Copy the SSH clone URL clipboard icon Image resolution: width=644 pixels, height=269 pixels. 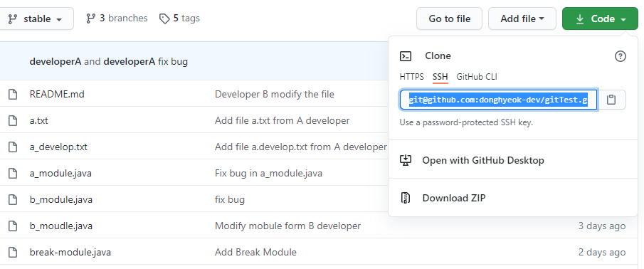point(611,100)
